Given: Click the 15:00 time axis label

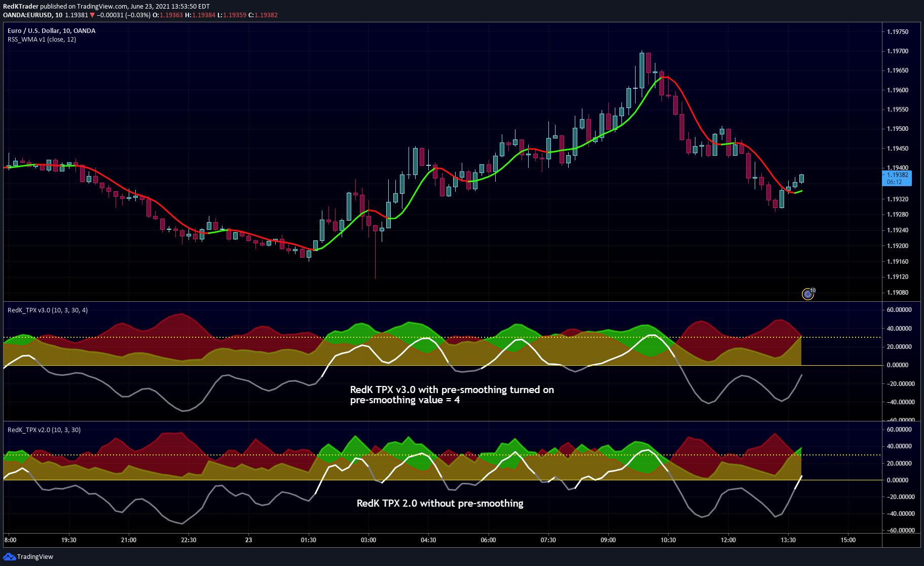Looking at the screenshot, I should coord(848,540).
